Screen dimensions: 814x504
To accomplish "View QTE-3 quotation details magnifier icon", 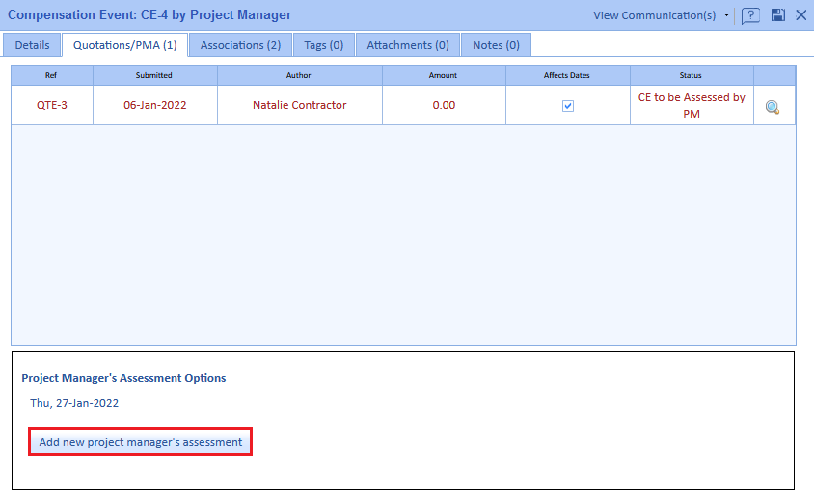I will click(x=773, y=107).
